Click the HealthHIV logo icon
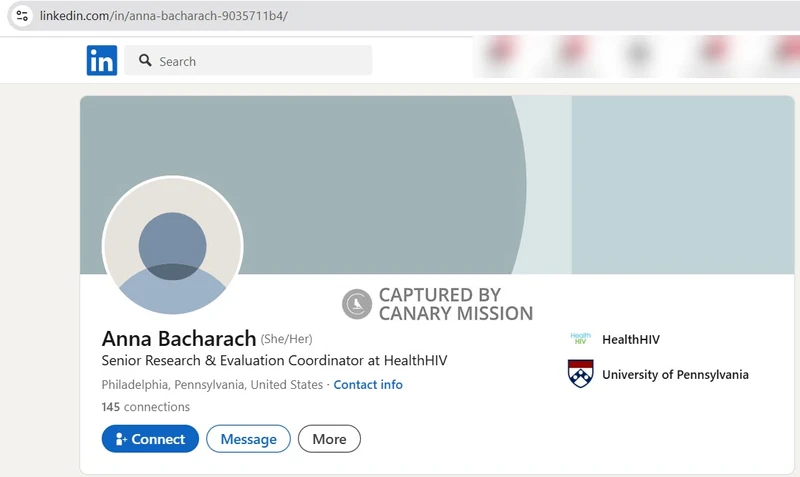The width and height of the screenshot is (800, 477). click(581, 339)
